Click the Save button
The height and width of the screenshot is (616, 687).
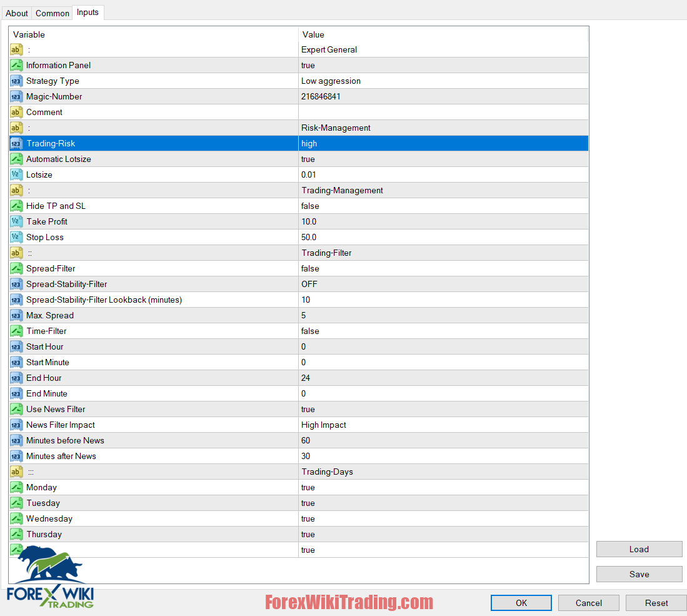click(x=639, y=574)
